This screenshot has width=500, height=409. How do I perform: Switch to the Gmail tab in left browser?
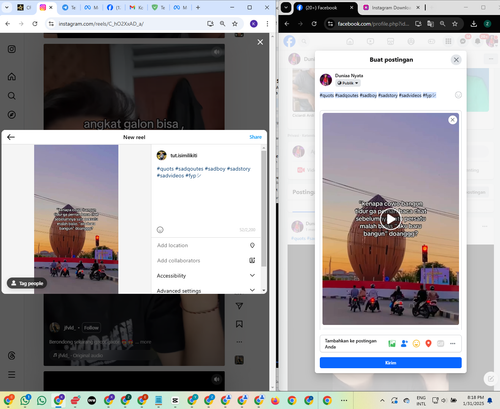pyautogui.click(x=136, y=7)
